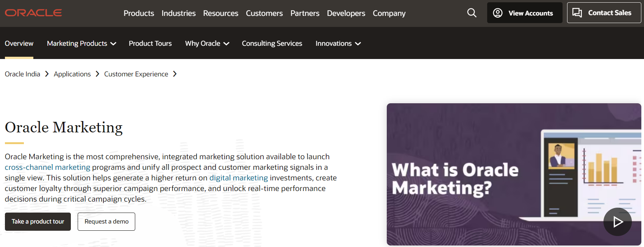Screen dimensions: 644x247
Task: Click Take a product tour button
Action: (x=38, y=222)
